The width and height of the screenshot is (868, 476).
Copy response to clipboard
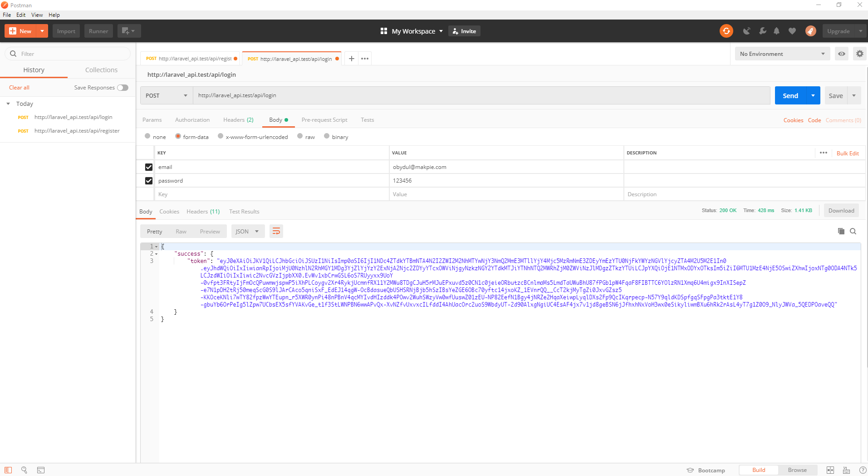[x=841, y=231]
